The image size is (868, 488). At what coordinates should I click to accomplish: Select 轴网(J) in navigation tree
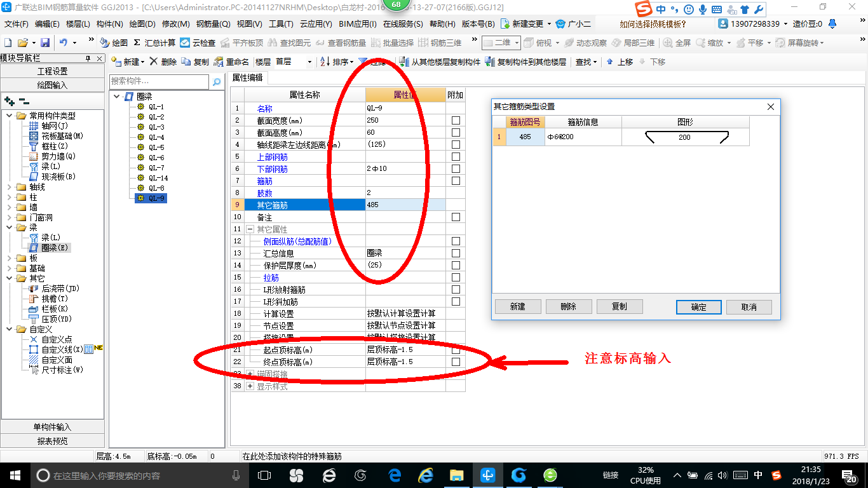(x=54, y=126)
